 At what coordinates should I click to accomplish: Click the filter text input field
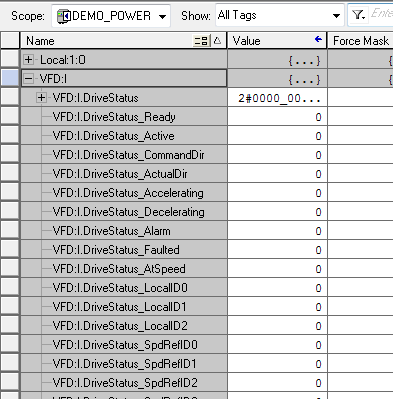click(x=381, y=15)
